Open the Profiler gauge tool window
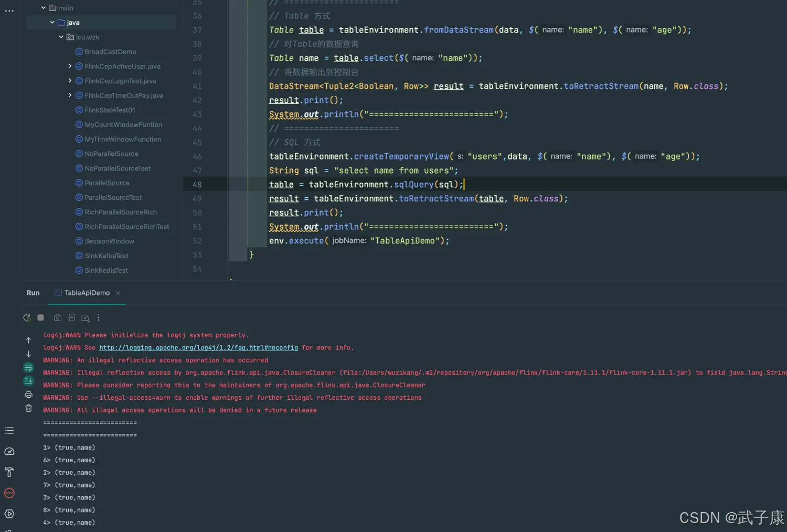787x532 pixels. click(9, 452)
